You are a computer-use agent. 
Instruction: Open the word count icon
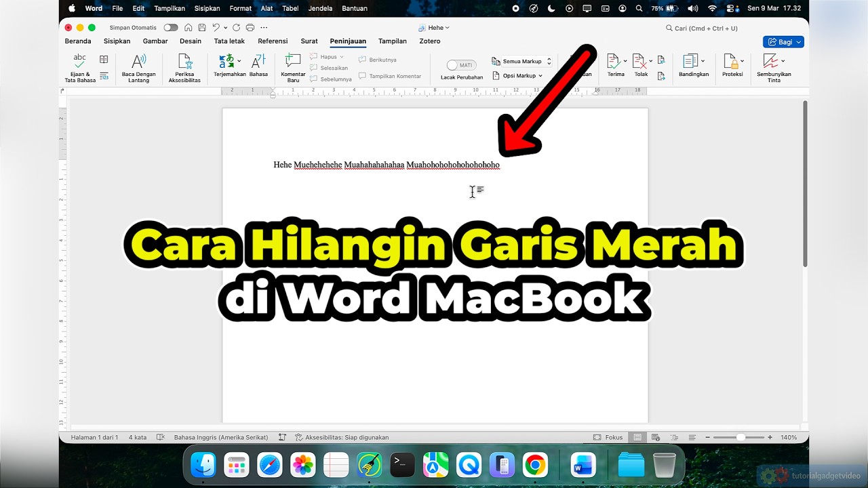tap(104, 76)
